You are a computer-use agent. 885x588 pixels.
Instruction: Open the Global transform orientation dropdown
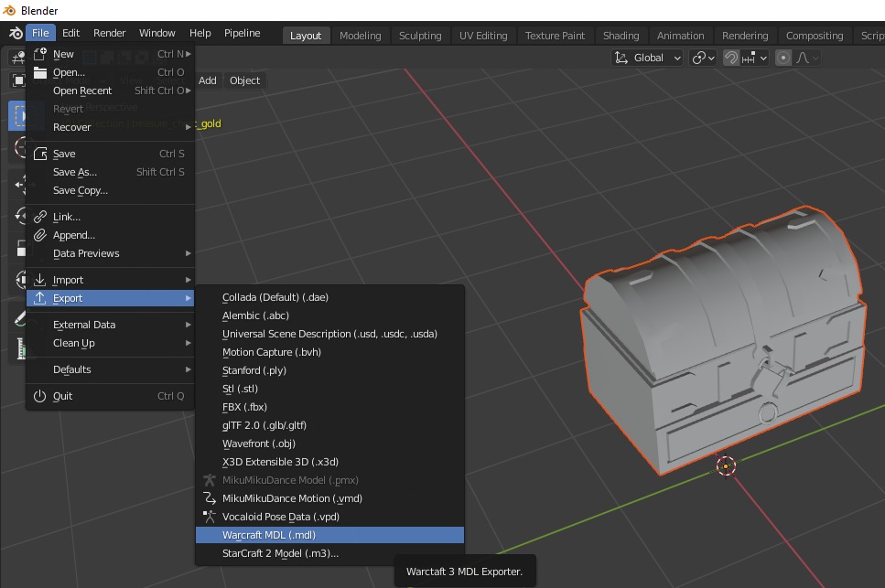(x=648, y=58)
